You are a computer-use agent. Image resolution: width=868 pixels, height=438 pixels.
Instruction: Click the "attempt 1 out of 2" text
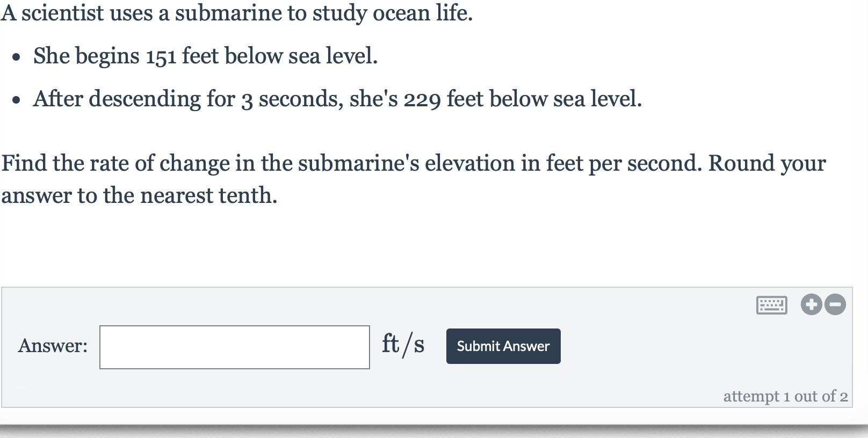click(x=785, y=396)
